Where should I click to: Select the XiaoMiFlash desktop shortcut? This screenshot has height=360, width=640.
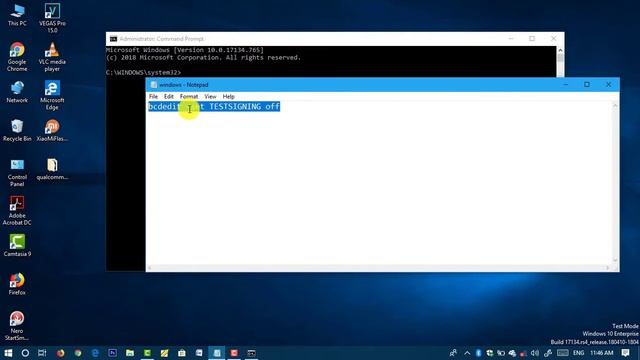click(52, 130)
